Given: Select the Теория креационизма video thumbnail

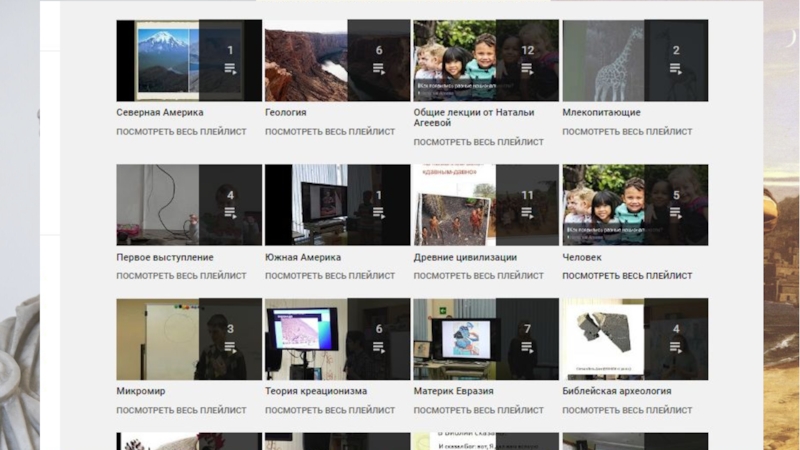Looking at the screenshot, I should (x=310, y=338).
